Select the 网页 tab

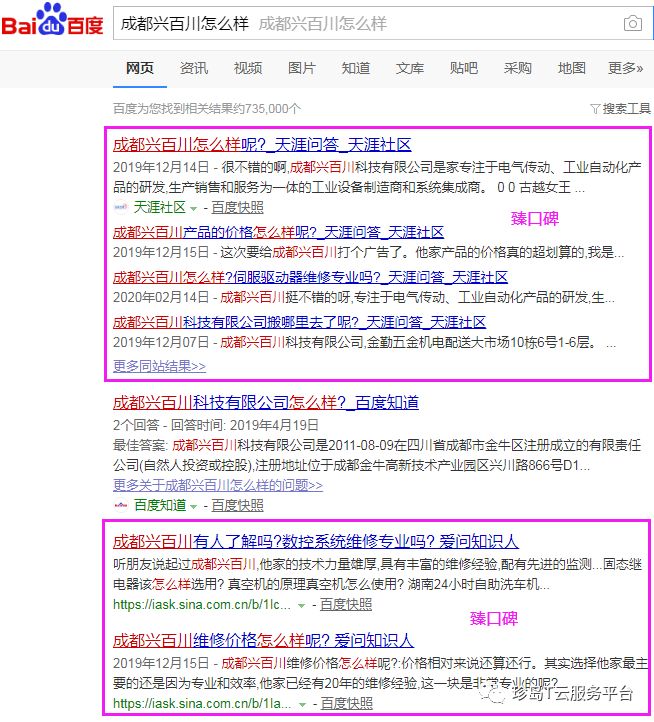[x=140, y=68]
